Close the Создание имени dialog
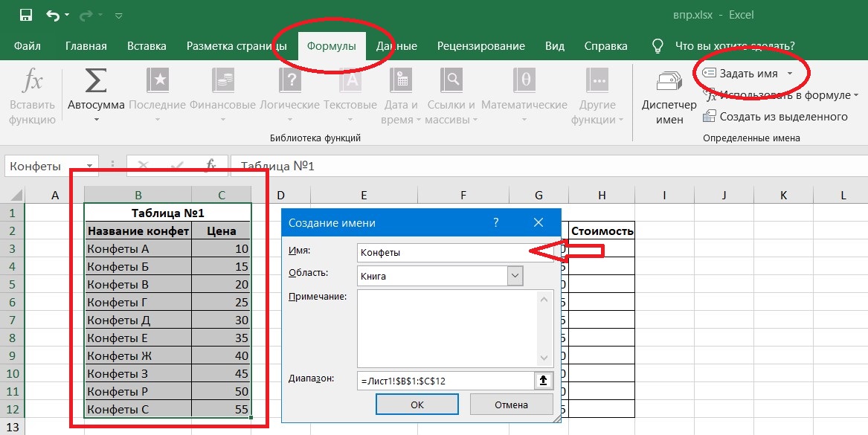The width and height of the screenshot is (868, 435). pos(538,223)
